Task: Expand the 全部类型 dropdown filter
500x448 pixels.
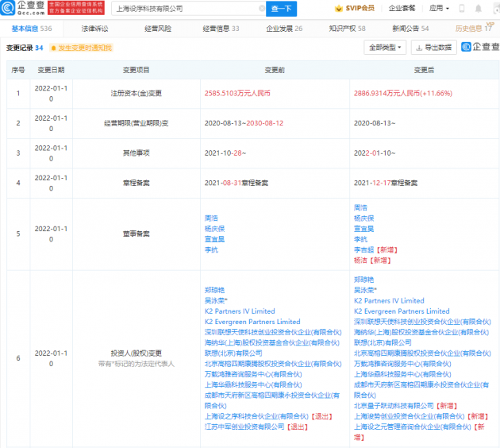Action: [385, 48]
